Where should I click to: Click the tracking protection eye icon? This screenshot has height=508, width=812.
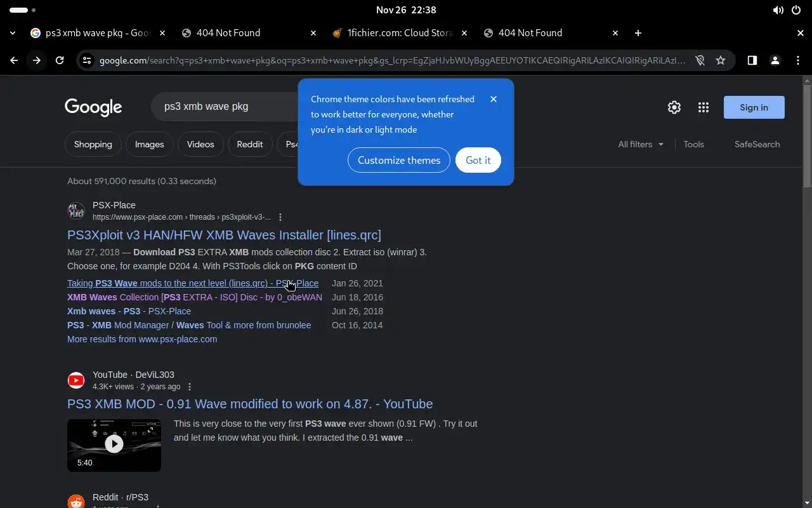[x=700, y=60]
